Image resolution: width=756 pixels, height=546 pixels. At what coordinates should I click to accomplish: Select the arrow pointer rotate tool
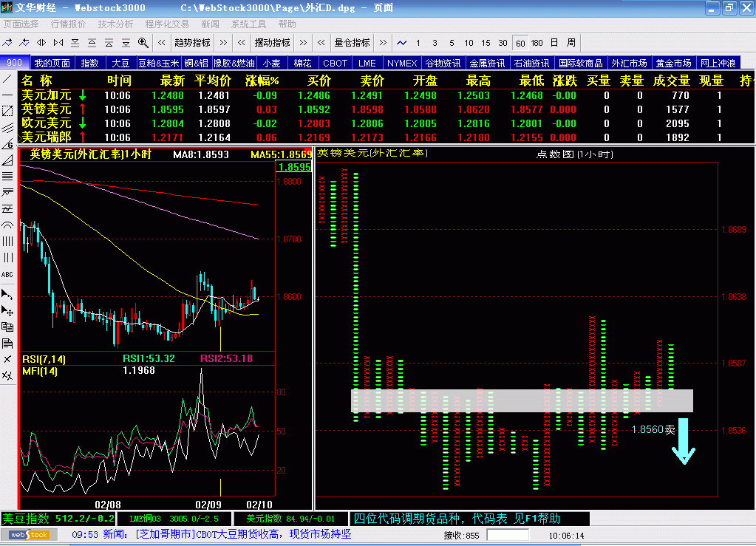[x=7, y=294]
